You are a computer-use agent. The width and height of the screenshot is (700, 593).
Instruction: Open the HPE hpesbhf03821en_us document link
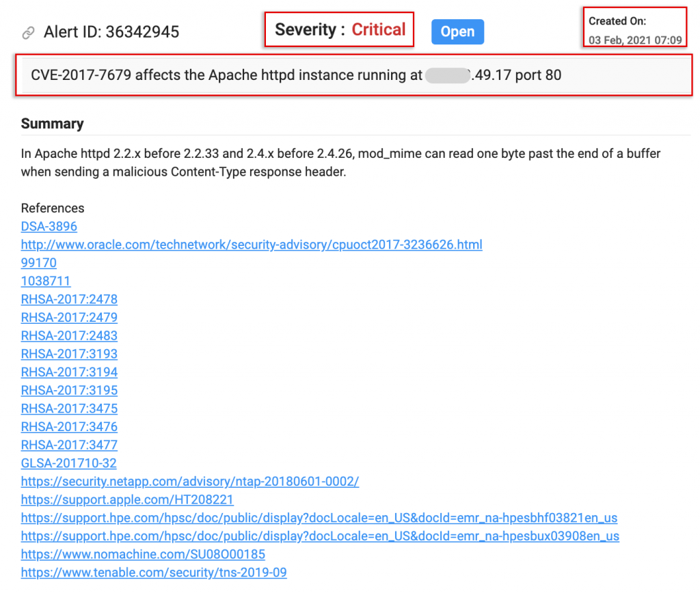(319, 518)
